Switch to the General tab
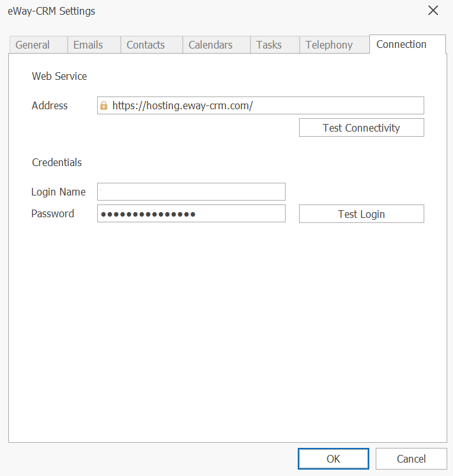This screenshot has width=453, height=476. [x=38, y=45]
